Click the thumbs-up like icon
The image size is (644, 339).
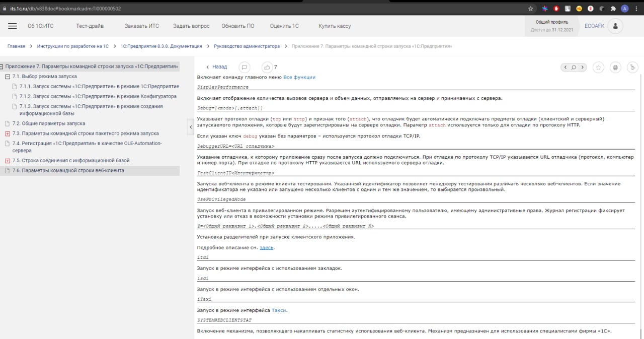coord(267,67)
